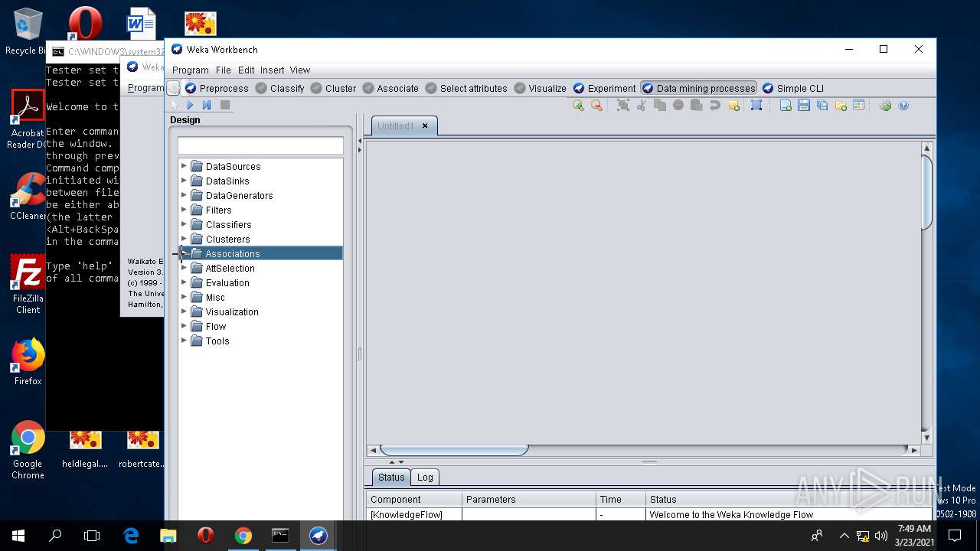The width and height of the screenshot is (980, 551).
Task: Open the Edit menu
Action: click(x=246, y=70)
